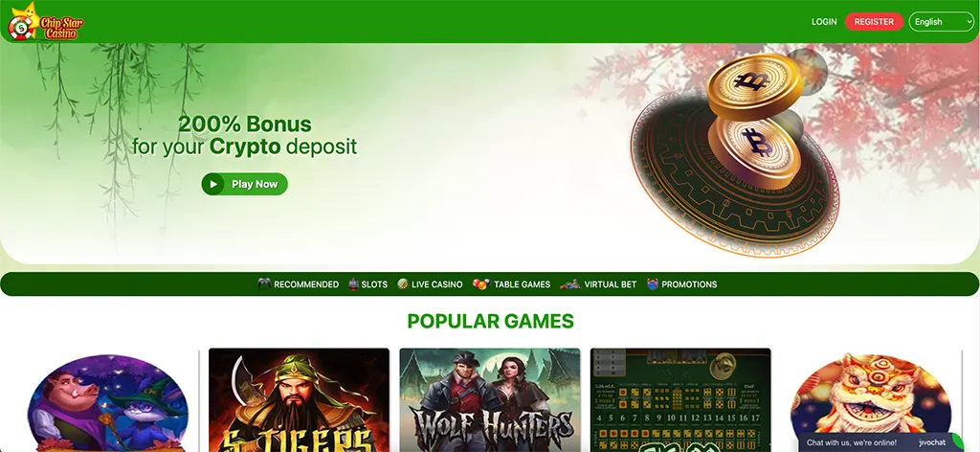Click the game controller icon beside Recommended
Viewport: 980px width, 452px height.
pos(264,283)
